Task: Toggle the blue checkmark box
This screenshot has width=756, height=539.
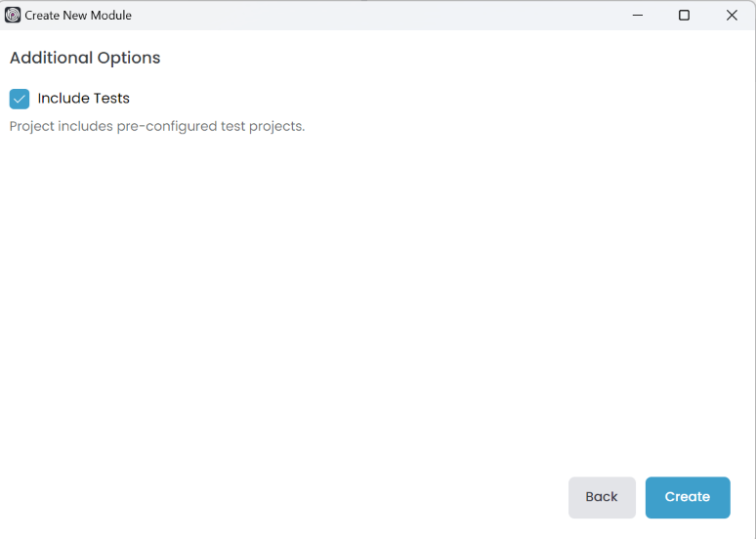Action: [x=20, y=99]
